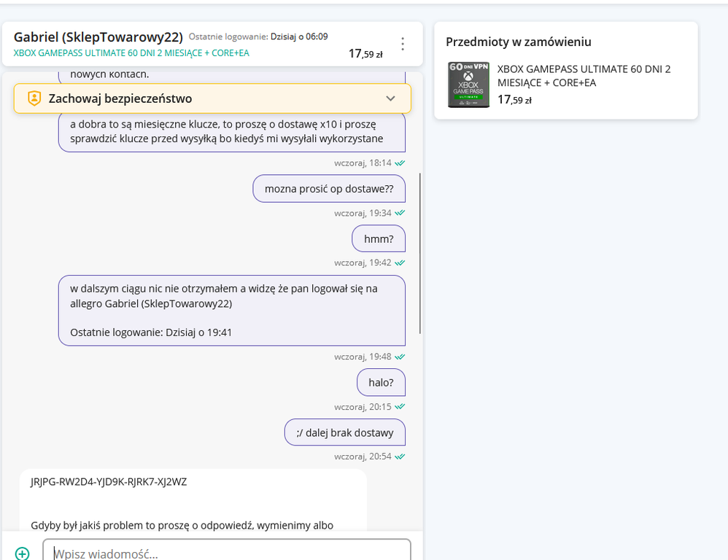Open the XBOX GAMEPASS offer link under seller name

point(131,53)
